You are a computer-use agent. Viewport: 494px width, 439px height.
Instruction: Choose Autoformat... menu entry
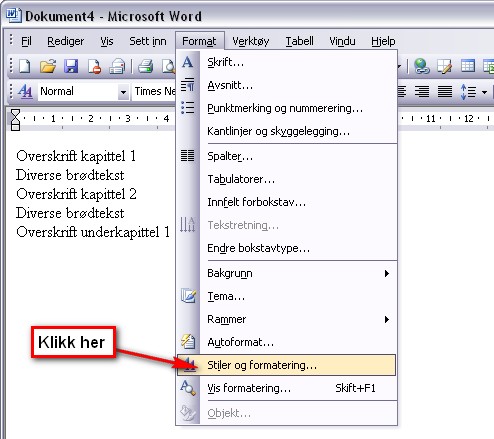point(287,342)
